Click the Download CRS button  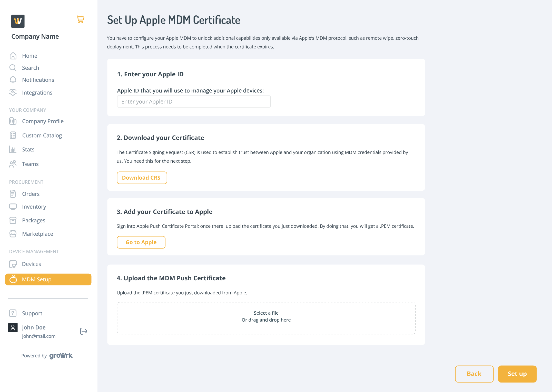click(x=141, y=177)
